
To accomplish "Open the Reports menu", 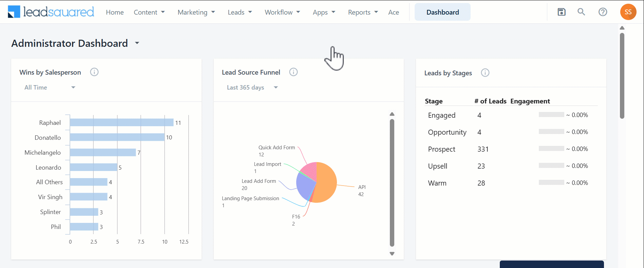I will coord(363,12).
